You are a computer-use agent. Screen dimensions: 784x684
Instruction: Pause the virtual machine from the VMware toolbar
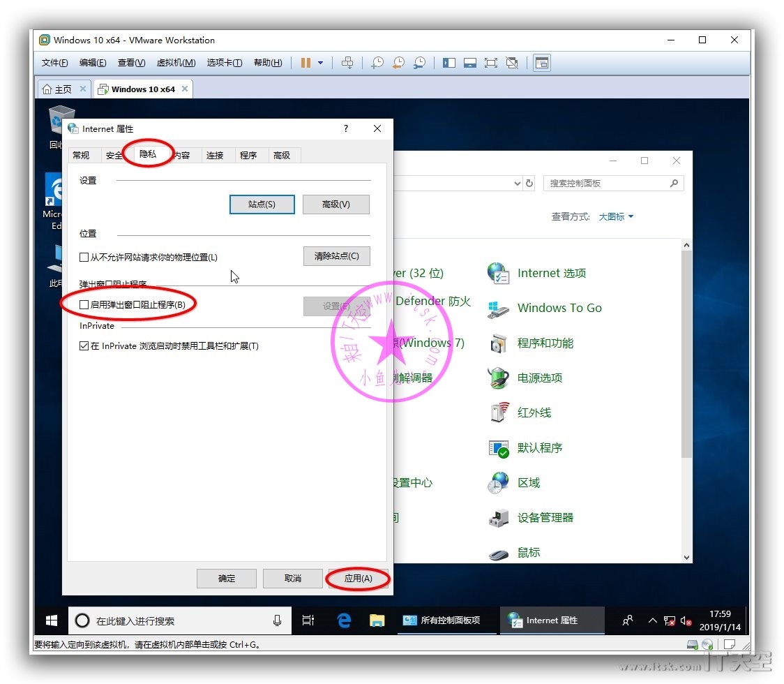306,63
